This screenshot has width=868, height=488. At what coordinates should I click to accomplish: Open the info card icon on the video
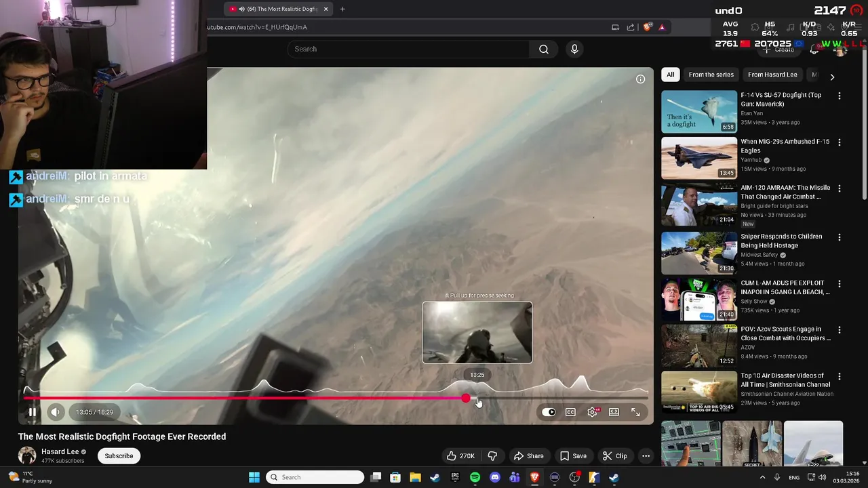[640, 79]
